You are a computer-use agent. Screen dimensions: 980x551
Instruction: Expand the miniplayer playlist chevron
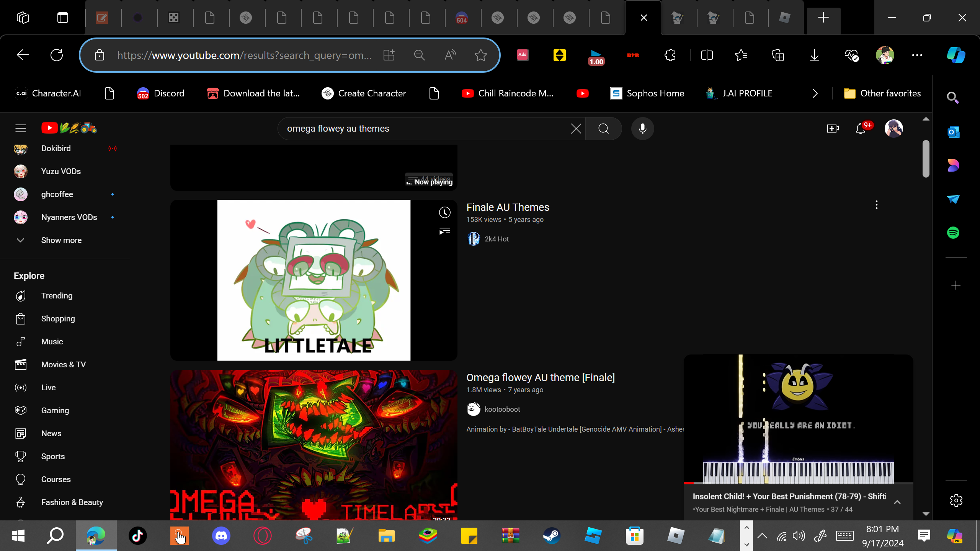pyautogui.click(x=897, y=502)
